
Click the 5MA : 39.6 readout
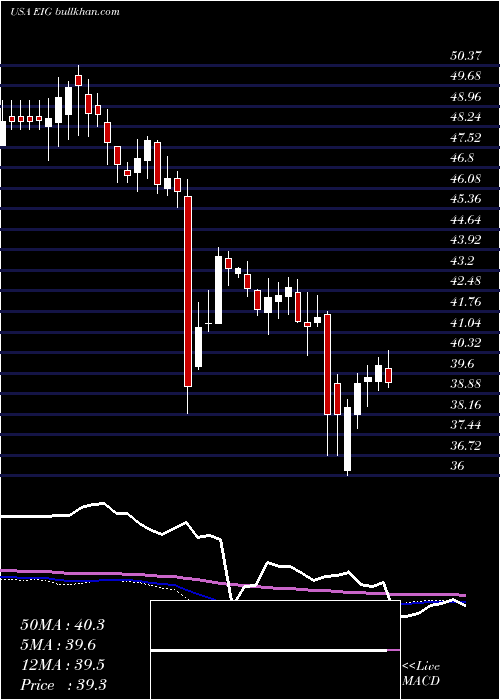pyautogui.click(x=58, y=645)
